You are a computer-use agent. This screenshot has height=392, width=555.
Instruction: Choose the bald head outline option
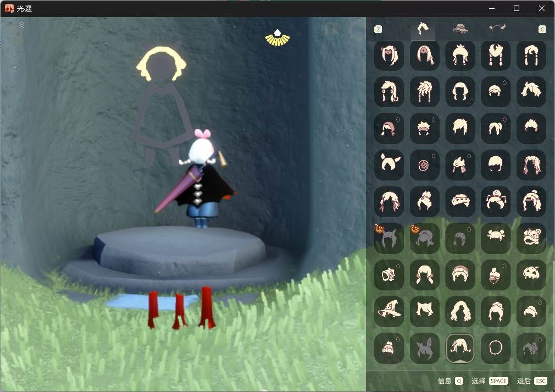coord(496,347)
